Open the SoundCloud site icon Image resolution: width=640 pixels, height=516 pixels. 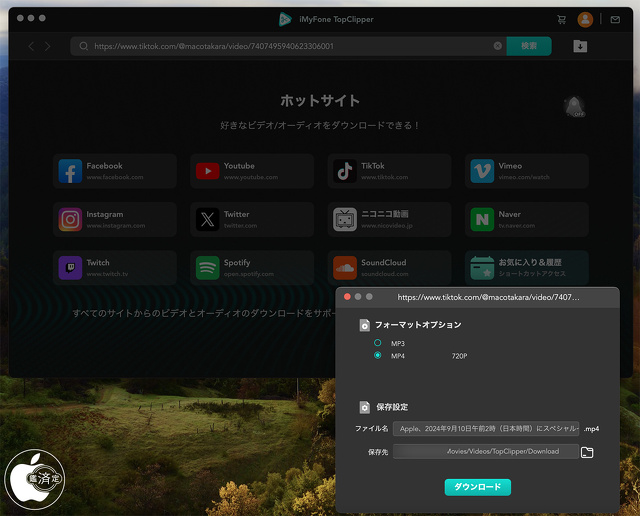345,268
